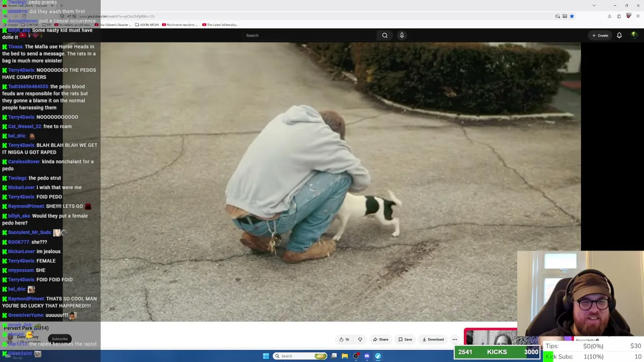Like the video with the thumbs-up button

[x=344, y=339]
